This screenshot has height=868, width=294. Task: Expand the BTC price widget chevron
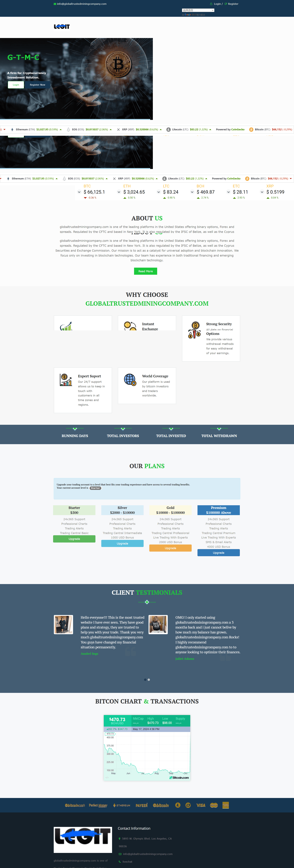coord(79,192)
